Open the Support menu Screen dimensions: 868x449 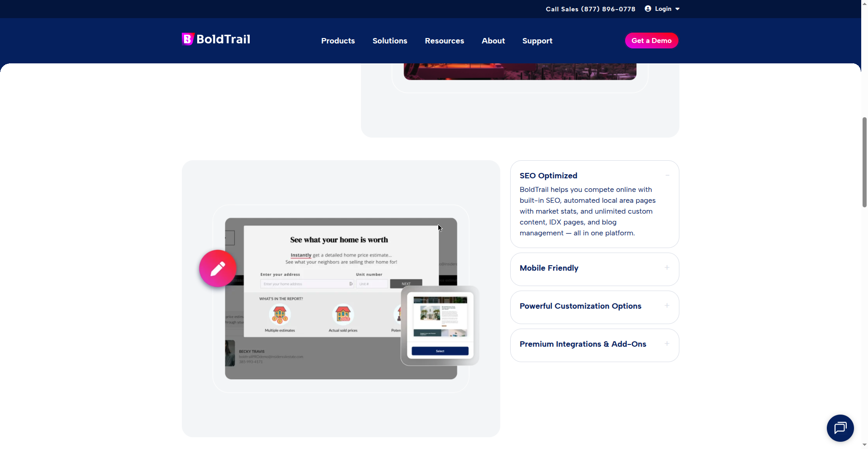point(537,41)
